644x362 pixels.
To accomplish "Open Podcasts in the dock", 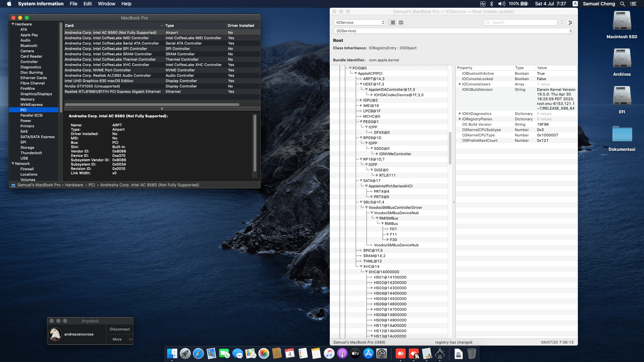I will pyautogui.click(x=342, y=353).
